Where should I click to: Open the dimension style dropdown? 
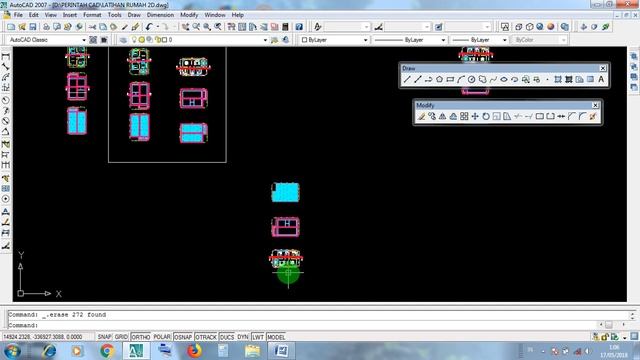(x=408, y=27)
